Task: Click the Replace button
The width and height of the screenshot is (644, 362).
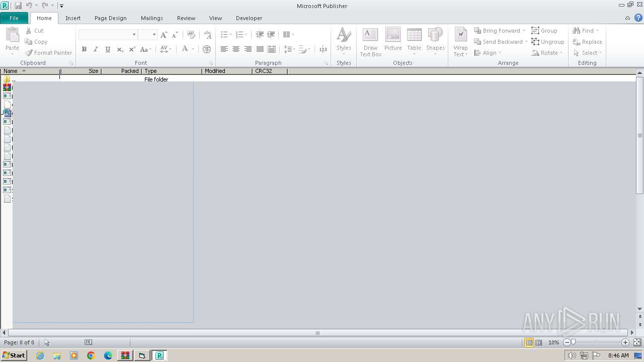Action: pyautogui.click(x=587, y=42)
